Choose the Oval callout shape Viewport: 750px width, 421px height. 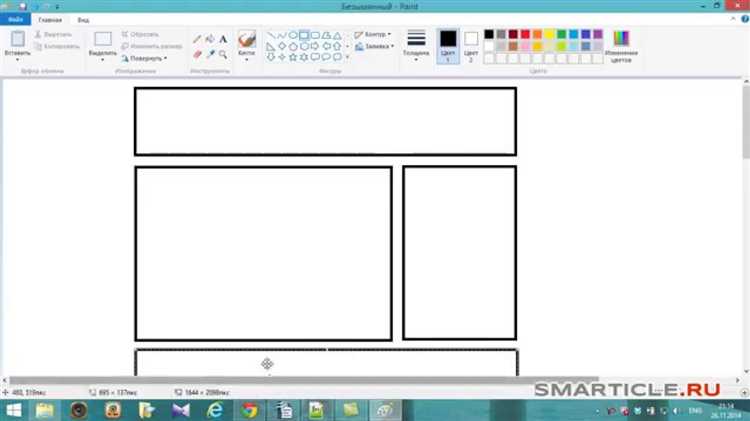tap(326, 57)
